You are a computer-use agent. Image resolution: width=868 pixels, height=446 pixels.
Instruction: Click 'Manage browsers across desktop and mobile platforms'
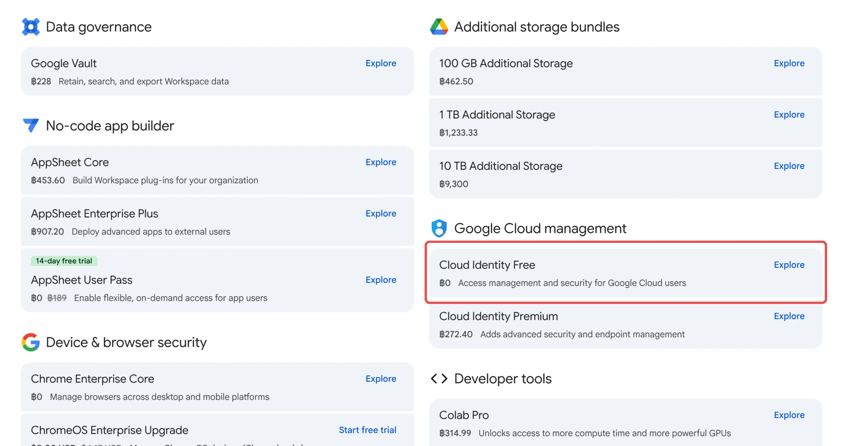click(x=159, y=397)
